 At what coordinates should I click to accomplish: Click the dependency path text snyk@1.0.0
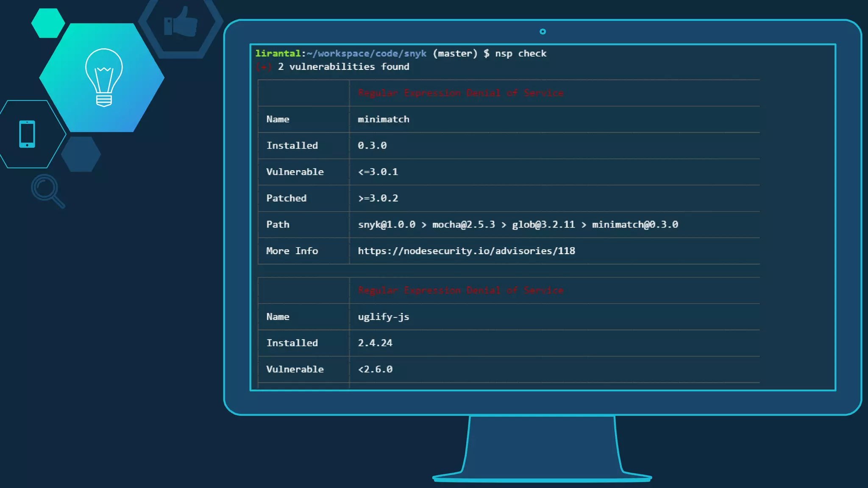click(387, 225)
